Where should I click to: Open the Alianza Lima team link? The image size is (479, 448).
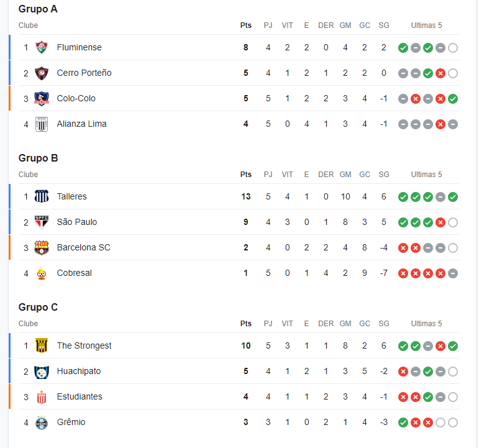[81, 124]
